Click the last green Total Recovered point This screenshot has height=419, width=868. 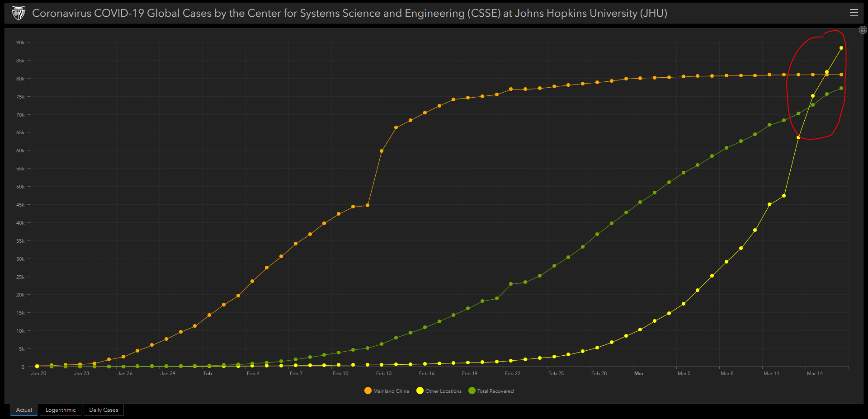[841, 88]
